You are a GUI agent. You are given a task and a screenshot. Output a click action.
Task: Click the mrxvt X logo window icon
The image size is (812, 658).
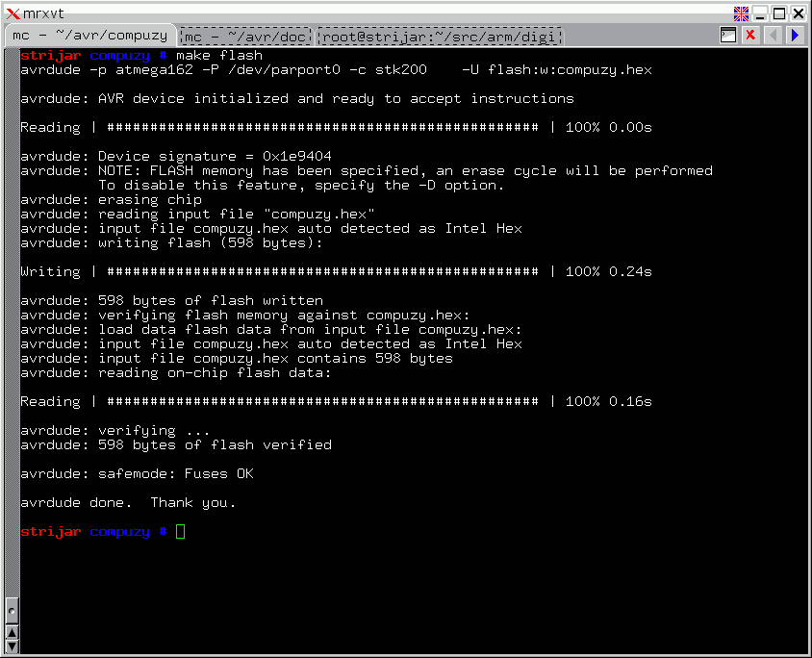click(13, 13)
